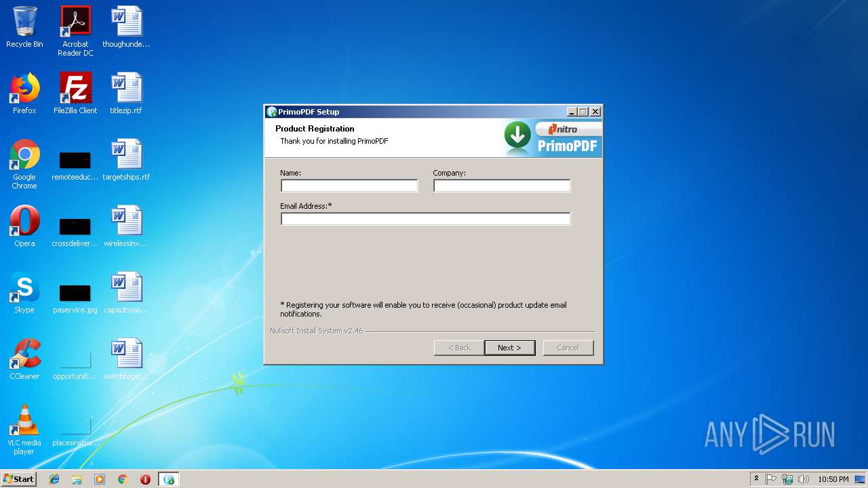Click the Email Address input field
The height and width of the screenshot is (488, 868).
[425, 219]
